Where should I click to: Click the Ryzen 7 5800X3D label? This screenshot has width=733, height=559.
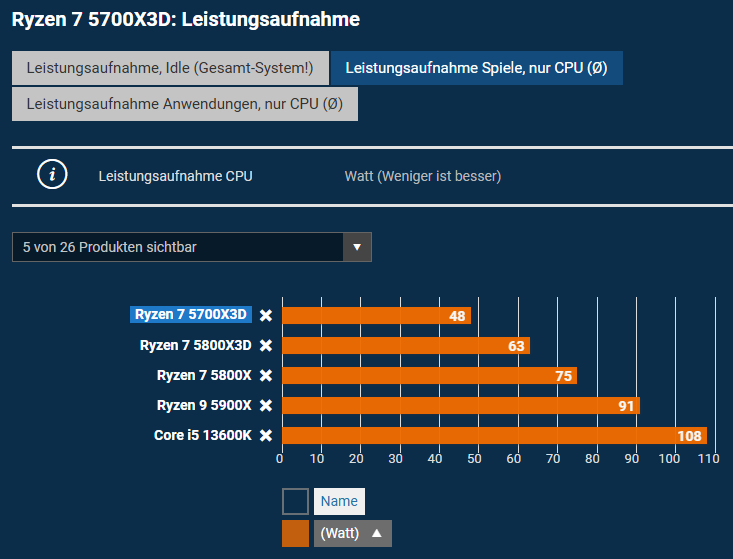[195, 345]
